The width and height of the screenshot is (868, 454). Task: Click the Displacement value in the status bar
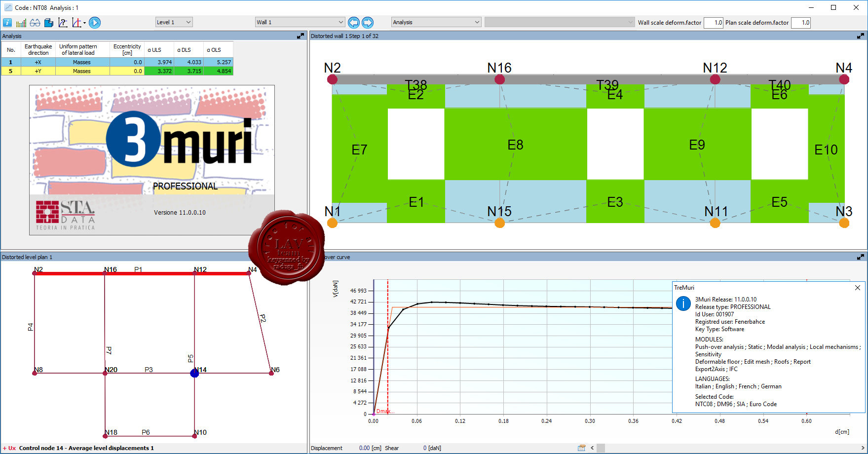point(370,448)
